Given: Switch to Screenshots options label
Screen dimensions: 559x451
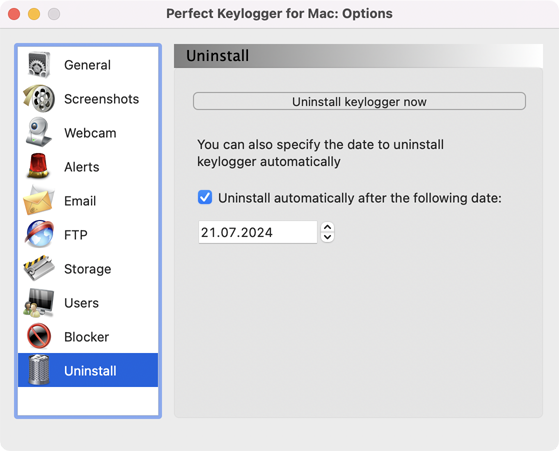Looking at the screenshot, I should tap(101, 99).
